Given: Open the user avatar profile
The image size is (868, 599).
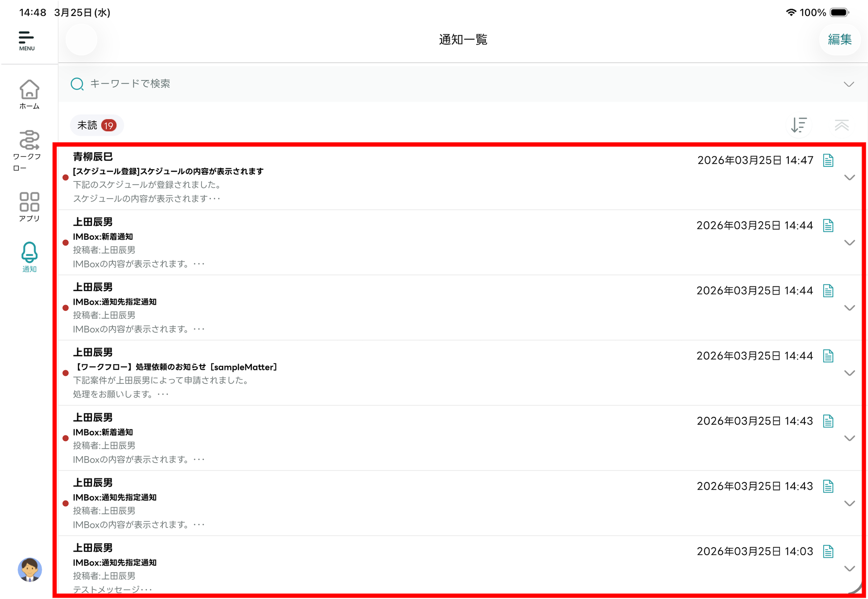Looking at the screenshot, I should click(30, 569).
